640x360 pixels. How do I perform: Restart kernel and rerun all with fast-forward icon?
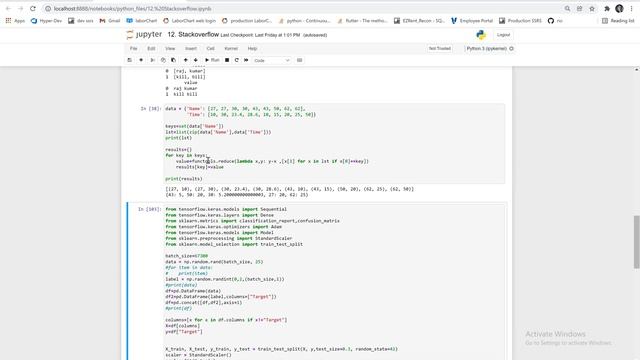click(x=246, y=60)
